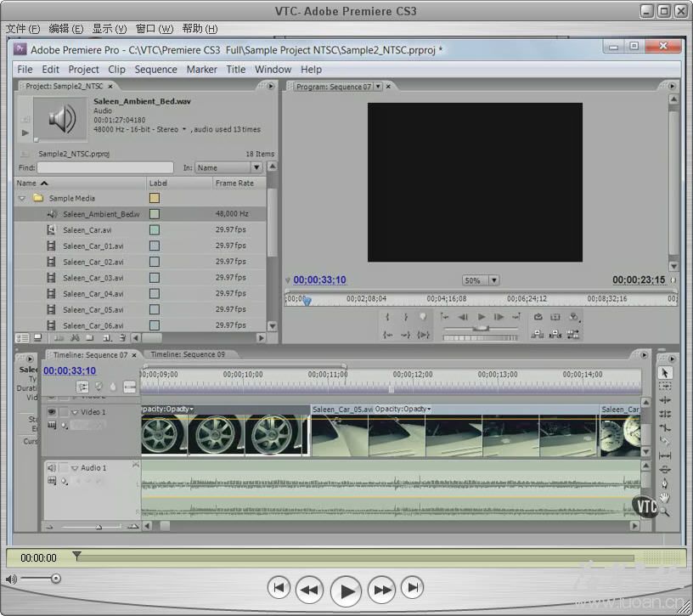This screenshot has height=616, width=693.
Task: Collapse the Audio 1 track triangle
Action: point(75,468)
